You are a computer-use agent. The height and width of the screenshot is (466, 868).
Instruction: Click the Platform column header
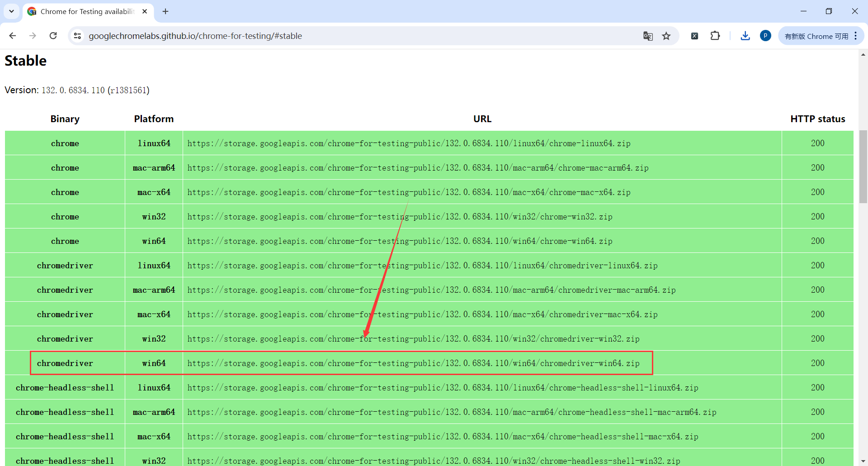pos(154,119)
